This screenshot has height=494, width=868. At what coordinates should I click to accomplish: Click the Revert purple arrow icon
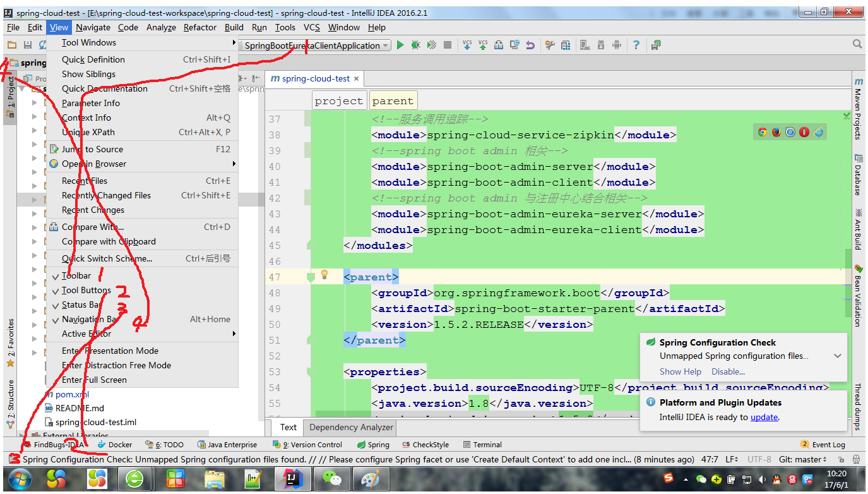pos(530,45)
